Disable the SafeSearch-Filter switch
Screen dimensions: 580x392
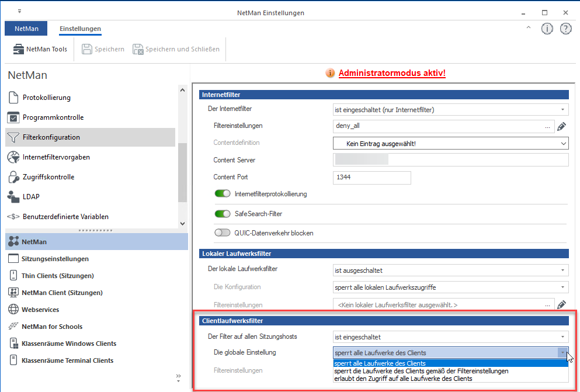(x=223, y=214)
